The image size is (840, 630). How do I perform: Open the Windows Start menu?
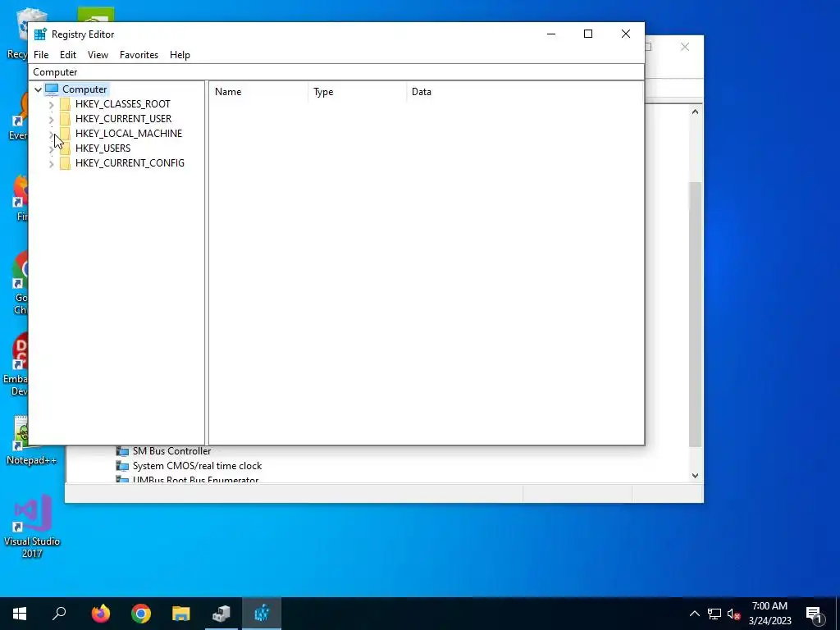click(x=20, y=614)
